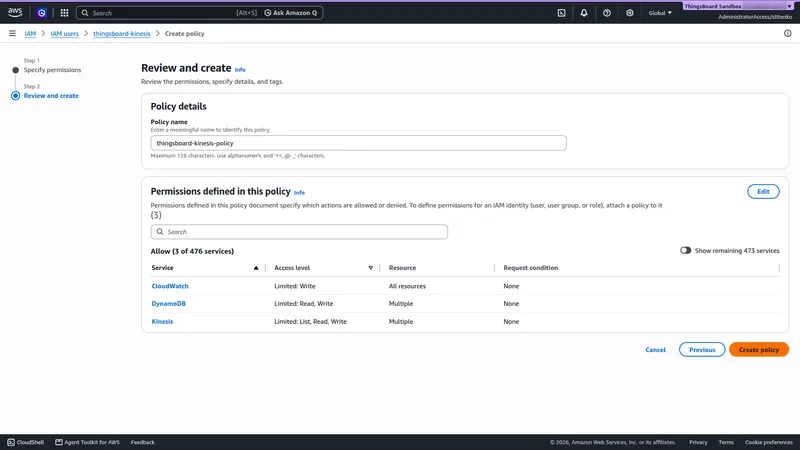Click the purple Amazon Q icon in header

[42, 13]
